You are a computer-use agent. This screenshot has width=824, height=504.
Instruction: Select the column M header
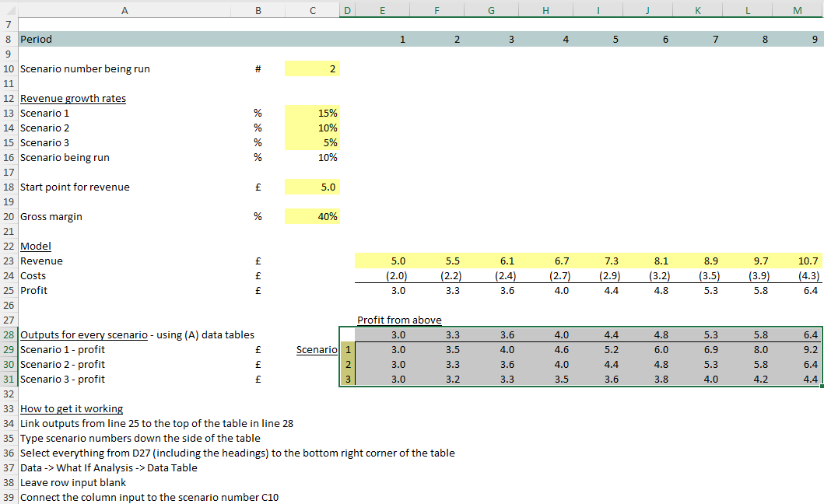(797, 9)
